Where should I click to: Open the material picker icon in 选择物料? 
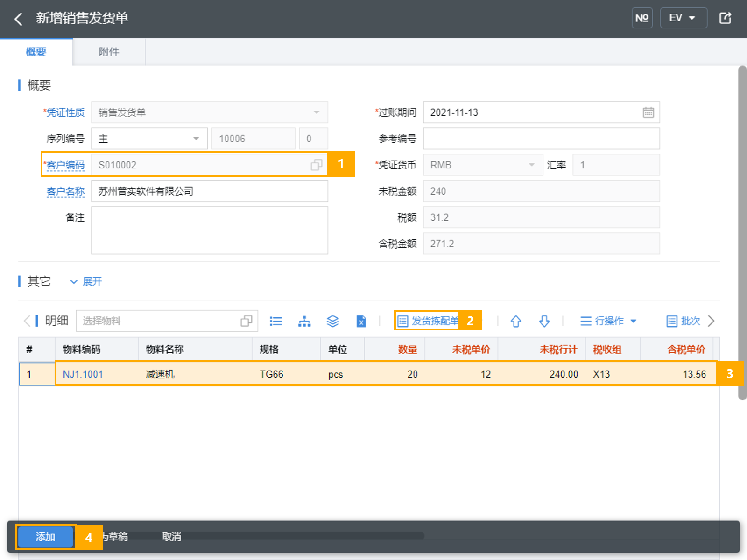[x=247, y=321]
